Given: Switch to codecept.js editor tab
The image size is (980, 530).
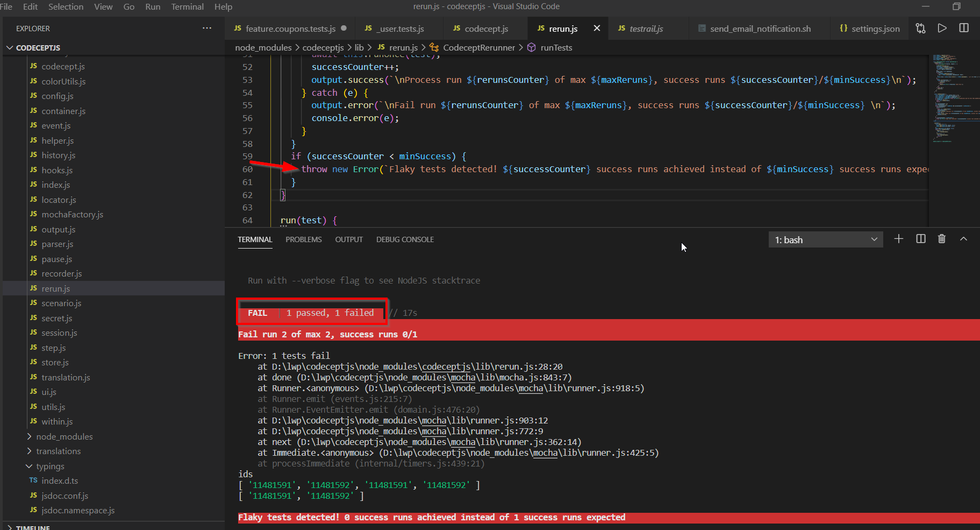Looking at the screenshot, I should [x=486, y=29].
